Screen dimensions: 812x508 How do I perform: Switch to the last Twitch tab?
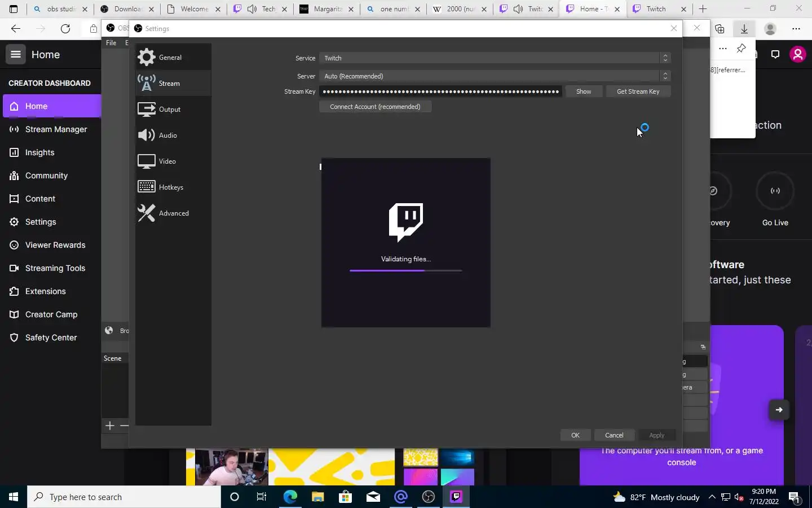coord(660,9)
